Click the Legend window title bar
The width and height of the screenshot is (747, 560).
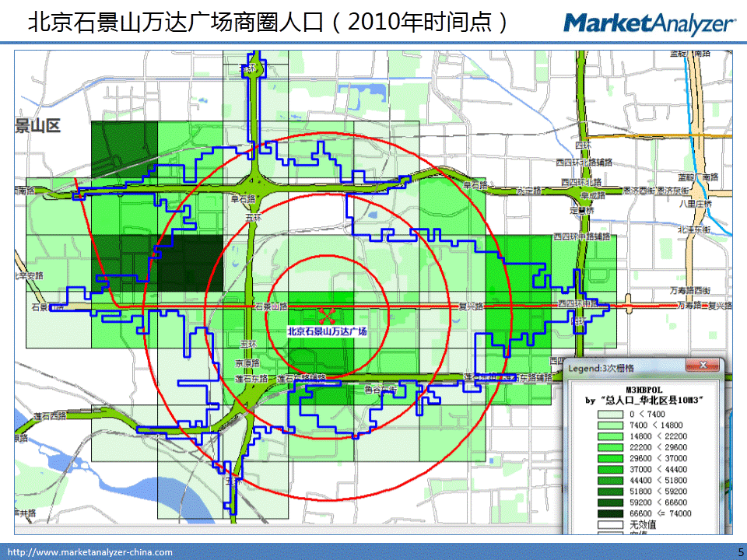coord(622,366)
